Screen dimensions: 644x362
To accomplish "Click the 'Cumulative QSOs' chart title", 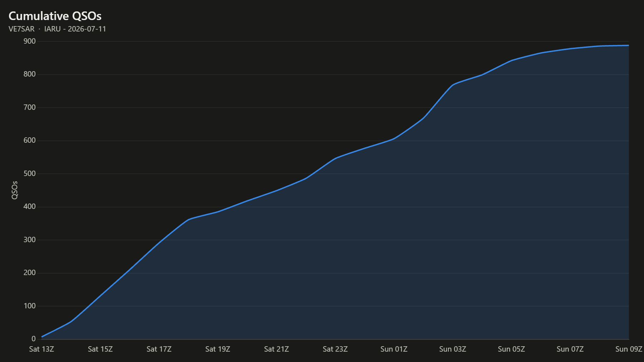I will pyautogui.click(x=55, y=16).
